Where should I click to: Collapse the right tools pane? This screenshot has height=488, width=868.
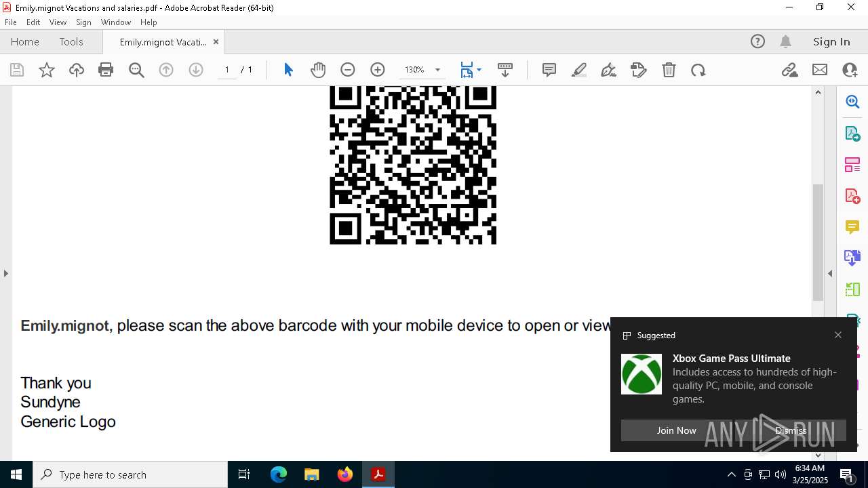pos(830,273)
